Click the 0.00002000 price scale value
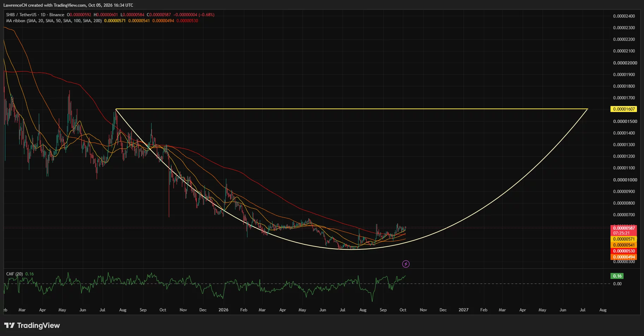 [x=625, y=63]
